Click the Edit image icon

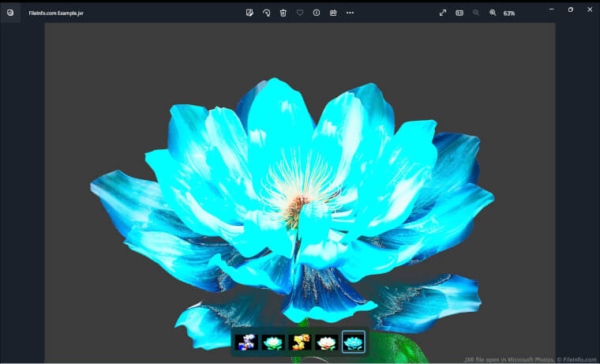click(x=249, y=13)
